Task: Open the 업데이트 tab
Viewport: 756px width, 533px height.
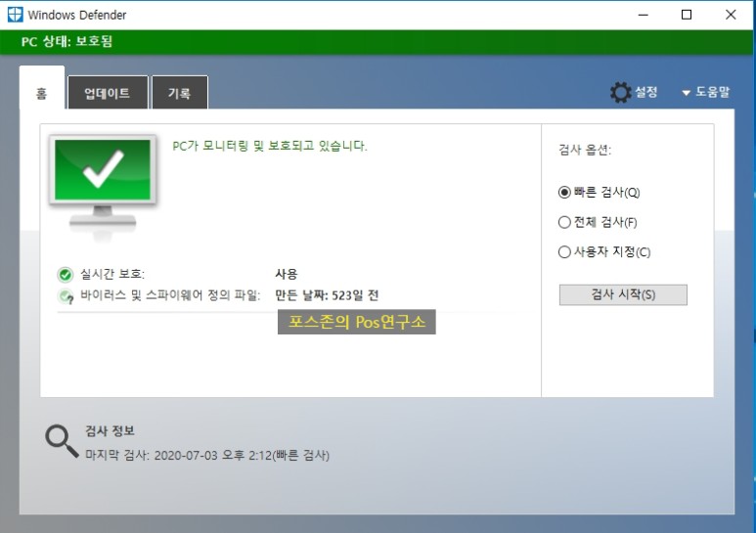Action: (108, 93)
